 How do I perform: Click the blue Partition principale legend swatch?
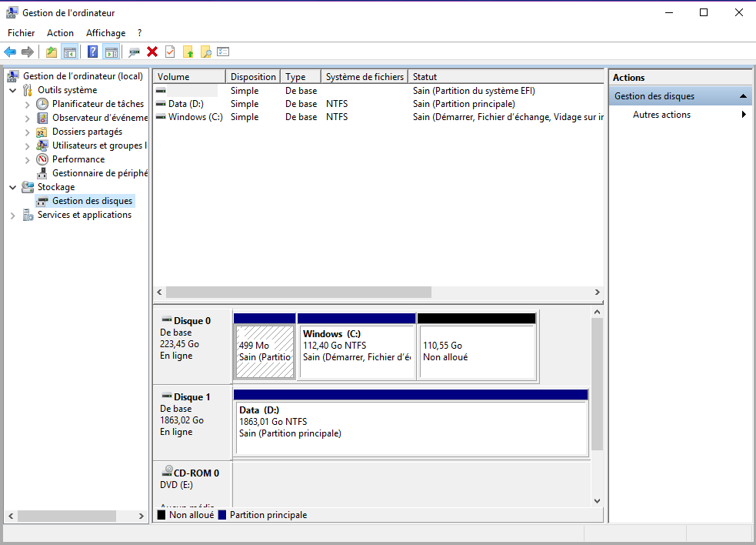coord(222,515)
